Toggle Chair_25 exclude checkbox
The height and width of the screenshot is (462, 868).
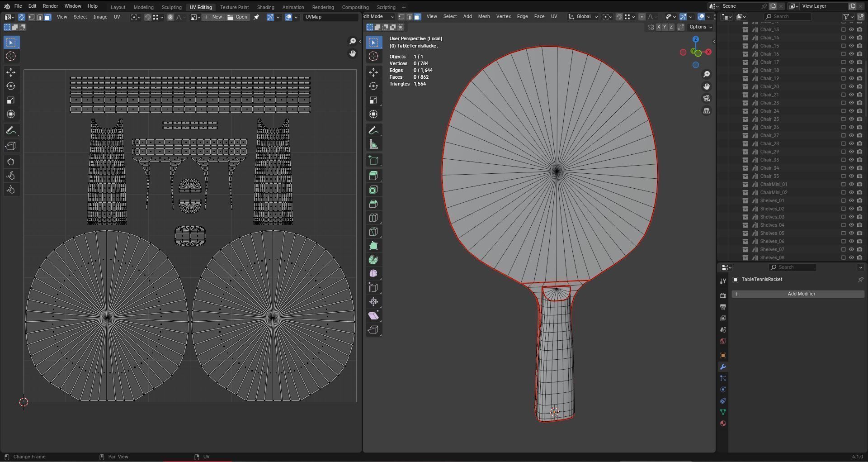pos(843,119)
